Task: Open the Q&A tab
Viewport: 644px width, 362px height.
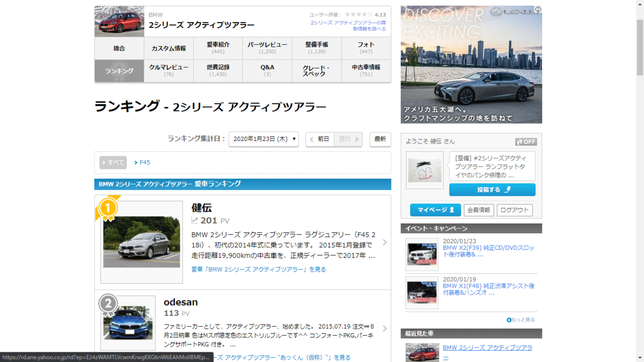Action: [267, 71]
